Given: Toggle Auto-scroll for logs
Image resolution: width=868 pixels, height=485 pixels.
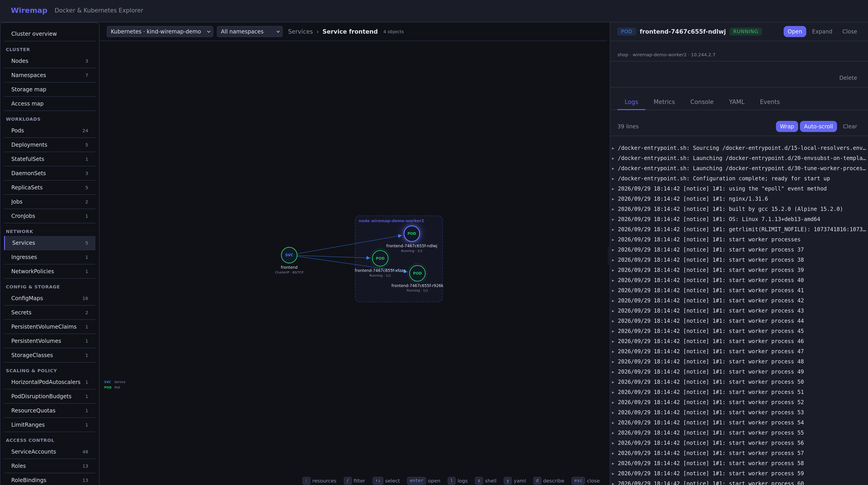Looking at the screenshot, I should coord(818,126).
